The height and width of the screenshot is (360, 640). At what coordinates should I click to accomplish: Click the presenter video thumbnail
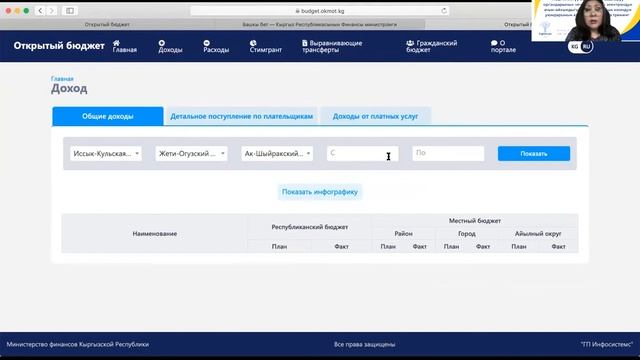(x=586, y=20)
